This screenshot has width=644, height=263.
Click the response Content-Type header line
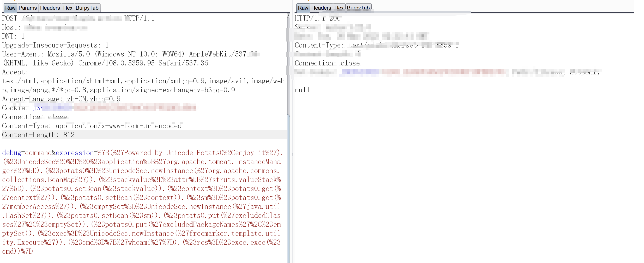point(376,45)
